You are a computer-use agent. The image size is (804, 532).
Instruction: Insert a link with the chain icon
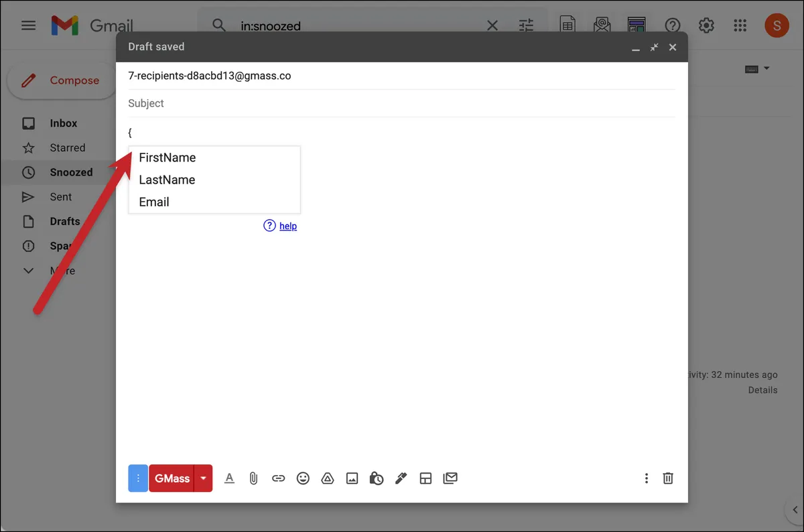278,478
